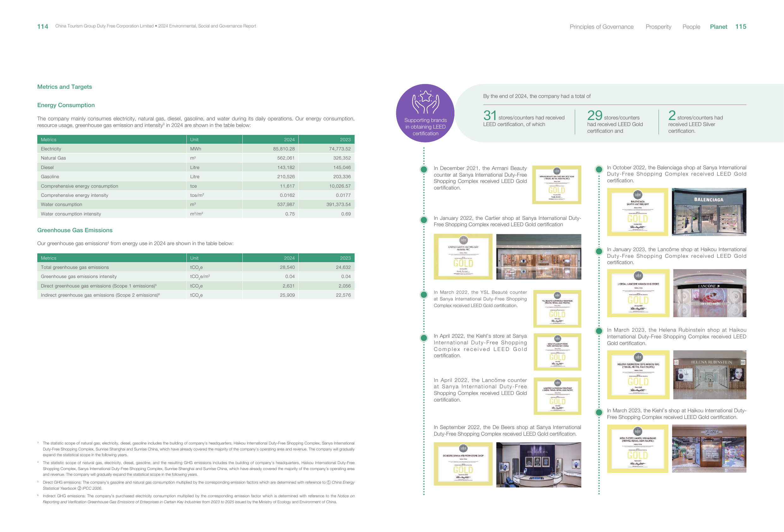784x532 pixels.
Task: Click the 'Energy Consumption' subheading
Action: [66, 105]
